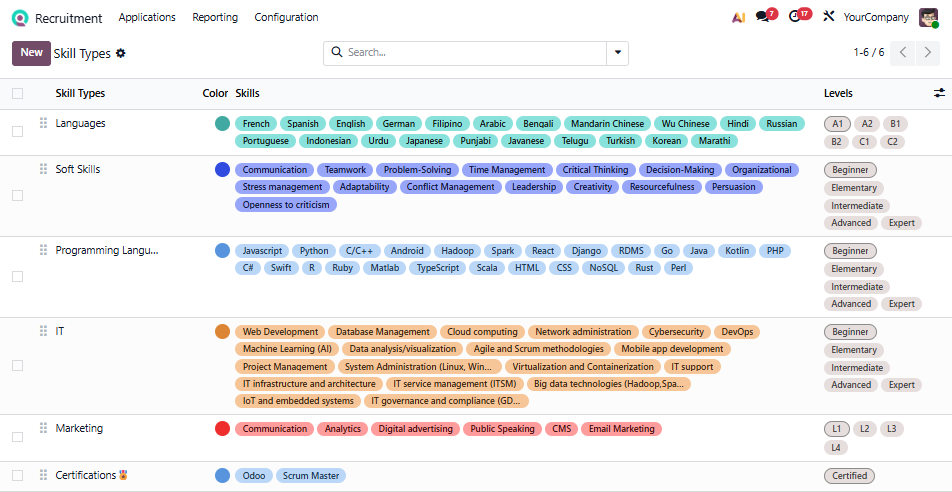Click the wrench and screwdriver debug tools icon

828,17
